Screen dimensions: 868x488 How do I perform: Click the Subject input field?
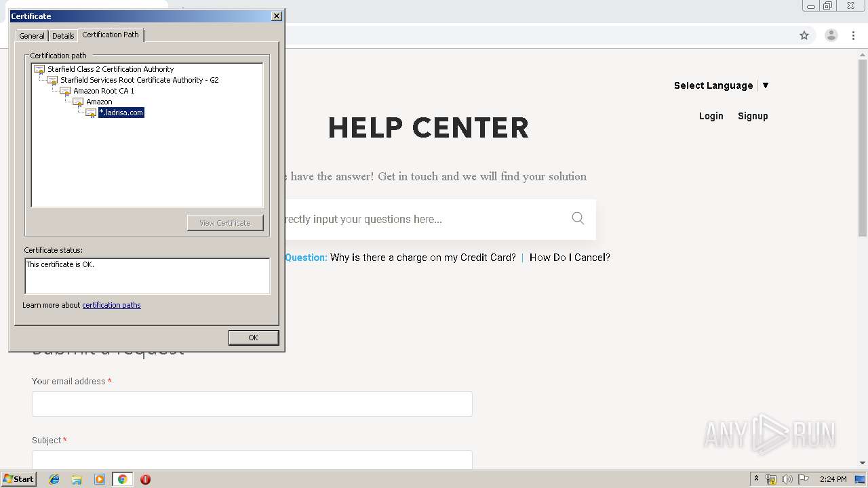(252, 459)
